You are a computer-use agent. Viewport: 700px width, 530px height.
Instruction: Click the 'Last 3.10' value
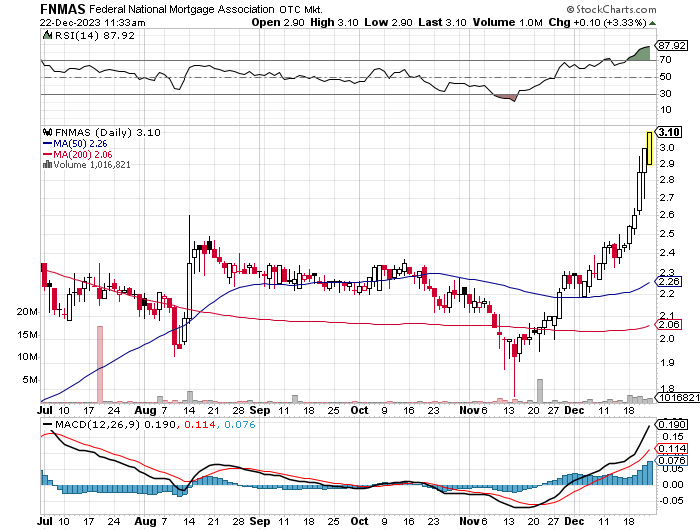click(x=442, y=22)
